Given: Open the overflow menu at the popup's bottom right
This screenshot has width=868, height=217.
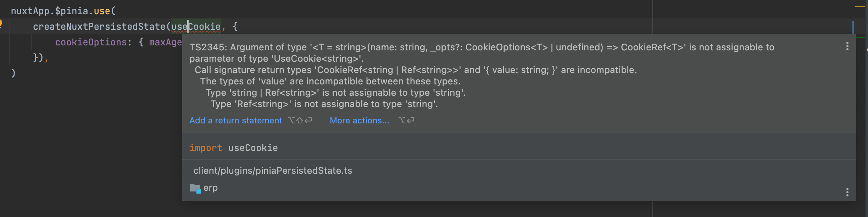Looking at the screenshot, I should (x=847, y=192).
